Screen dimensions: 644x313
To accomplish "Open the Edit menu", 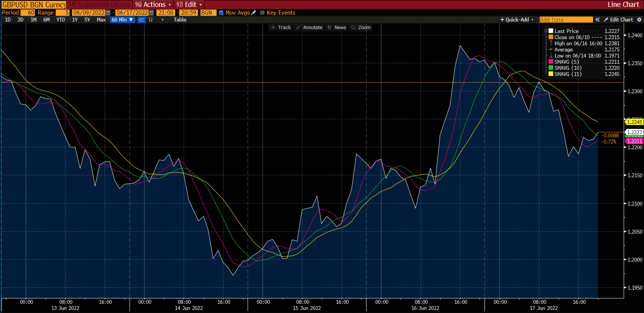I will click(x=189, y=5).
